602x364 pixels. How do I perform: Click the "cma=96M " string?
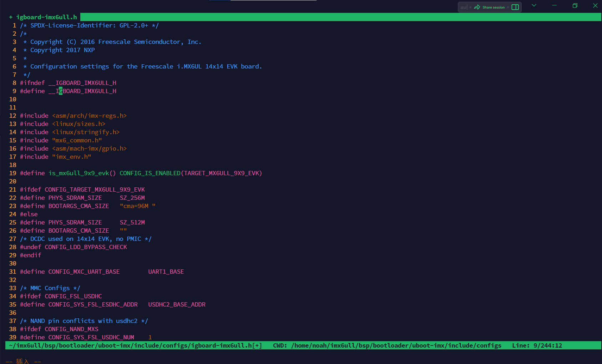tap(137, 206)
